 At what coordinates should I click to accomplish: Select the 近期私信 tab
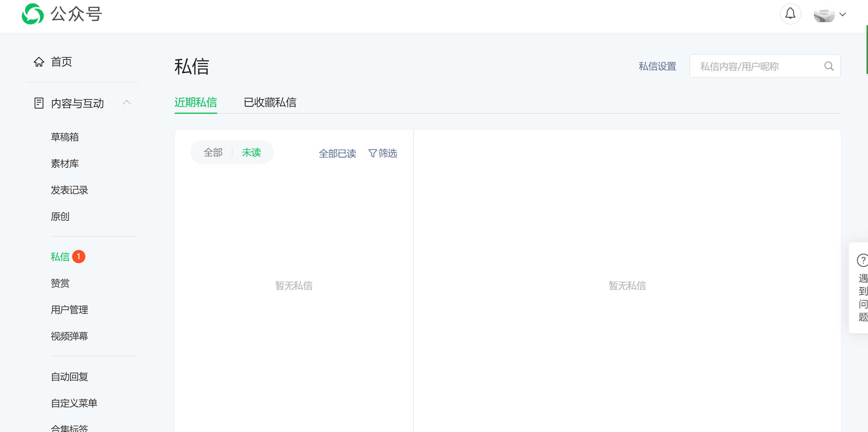tap(195, 102)
